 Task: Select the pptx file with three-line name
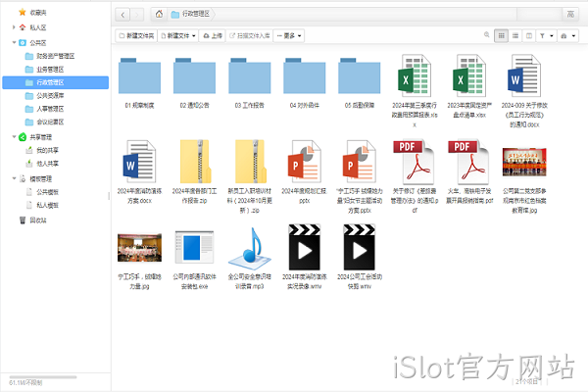360,162
